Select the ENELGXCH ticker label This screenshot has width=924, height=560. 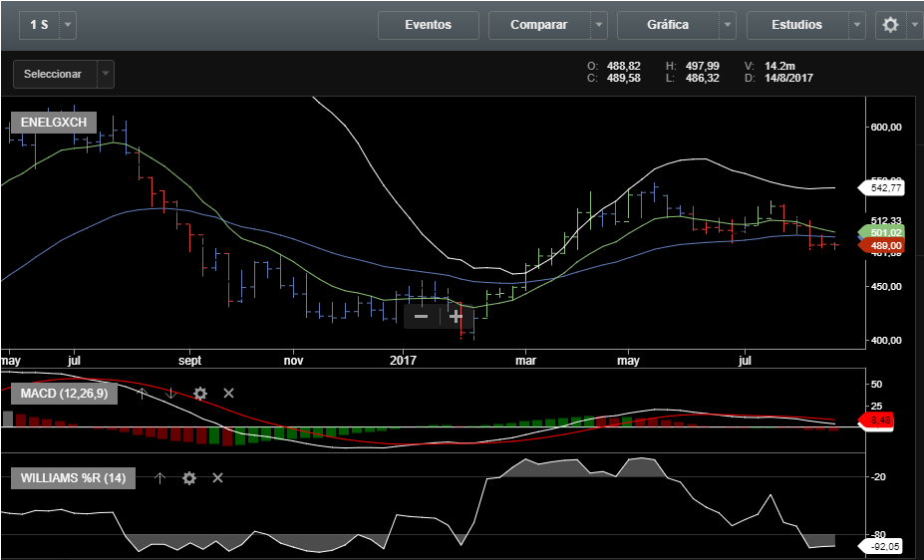[53, 123]
